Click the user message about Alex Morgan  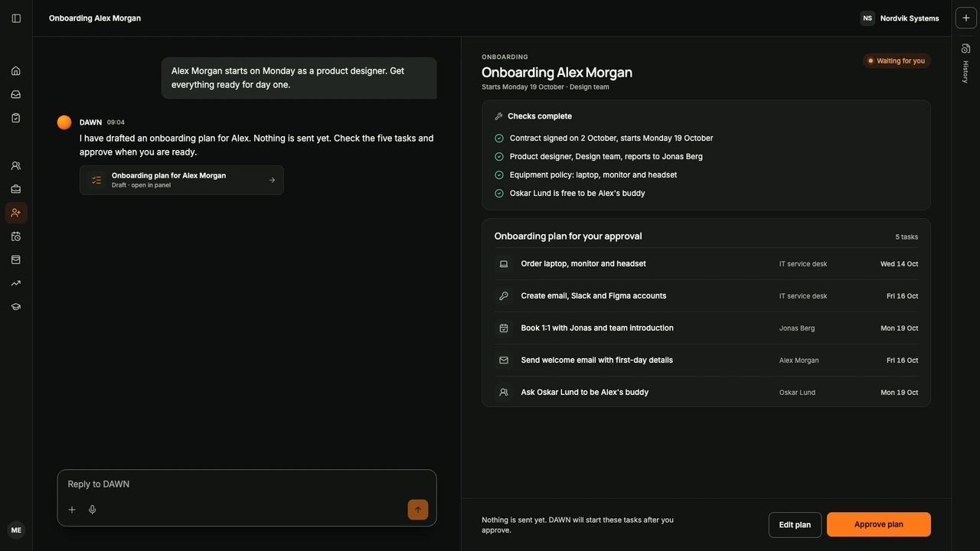click(299, 78)
